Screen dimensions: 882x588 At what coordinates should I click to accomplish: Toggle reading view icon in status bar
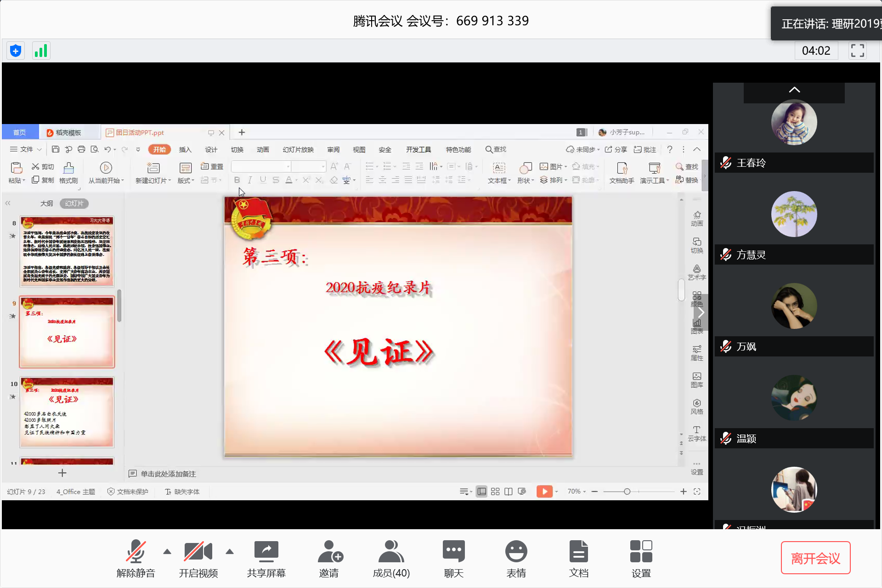pos(509,492)
